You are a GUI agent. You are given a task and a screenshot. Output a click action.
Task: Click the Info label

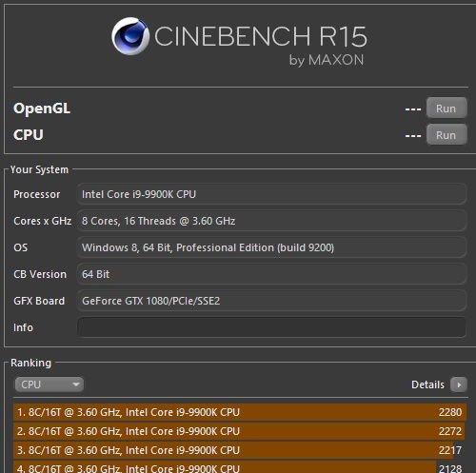click(23, 327)
